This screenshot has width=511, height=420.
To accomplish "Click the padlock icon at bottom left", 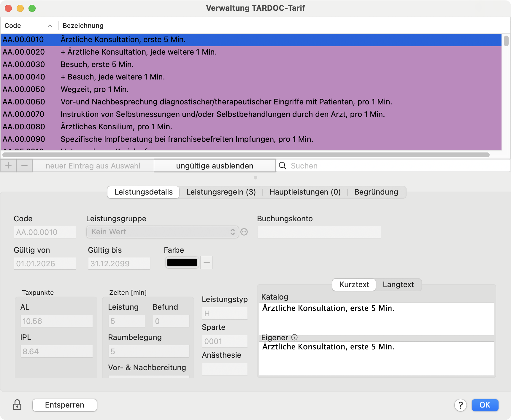I will pyautogui.click(x=17, y=405).
